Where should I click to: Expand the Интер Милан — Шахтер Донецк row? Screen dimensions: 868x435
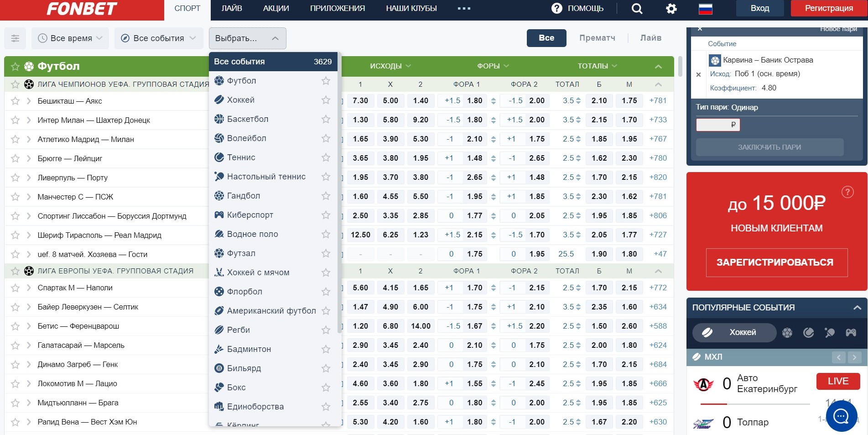(x=29, y=120)
